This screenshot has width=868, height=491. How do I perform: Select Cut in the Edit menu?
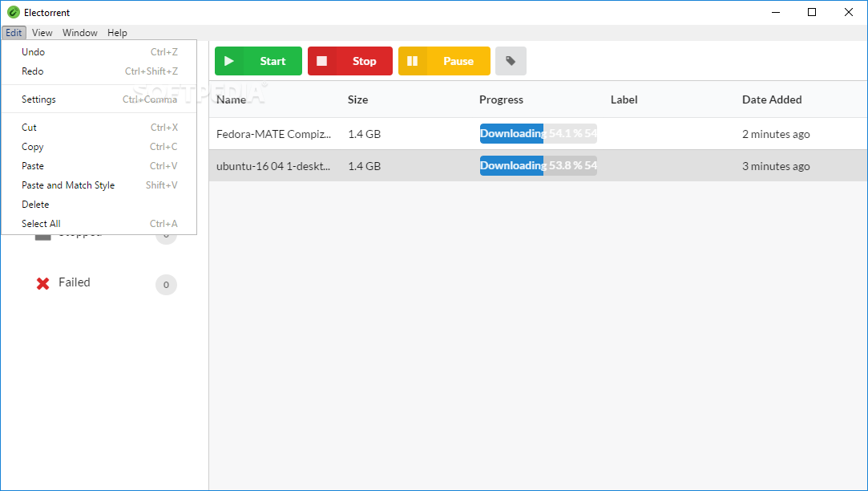point(99,128)
